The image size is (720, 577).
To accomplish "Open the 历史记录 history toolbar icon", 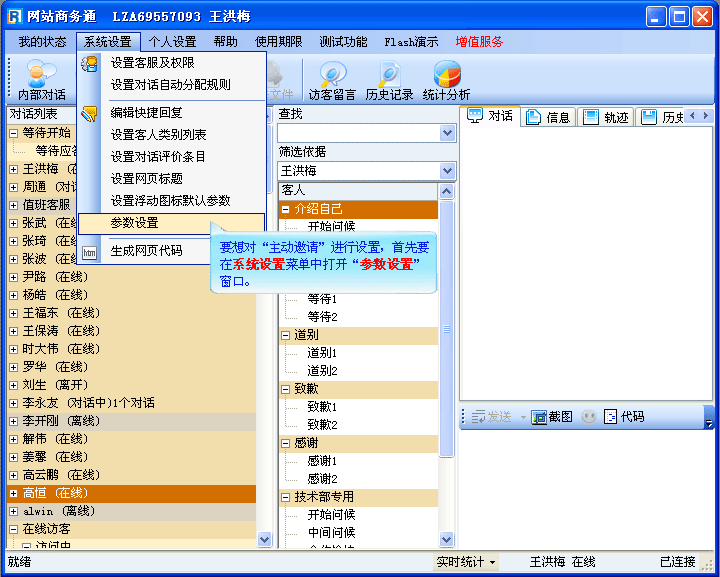I will click(x=389, y=80).
